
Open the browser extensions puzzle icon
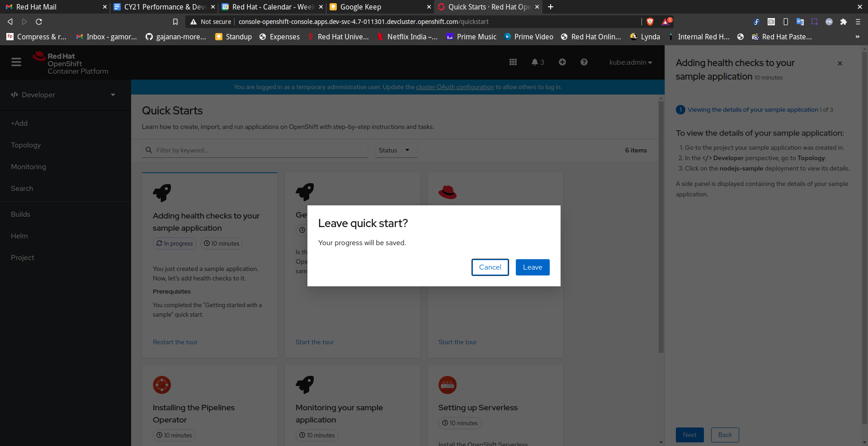[844, 22]
